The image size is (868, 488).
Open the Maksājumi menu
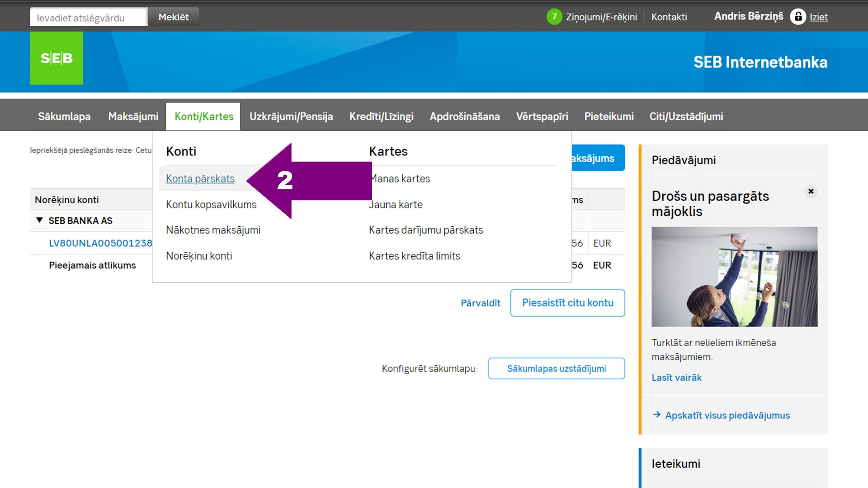[133, 117]
